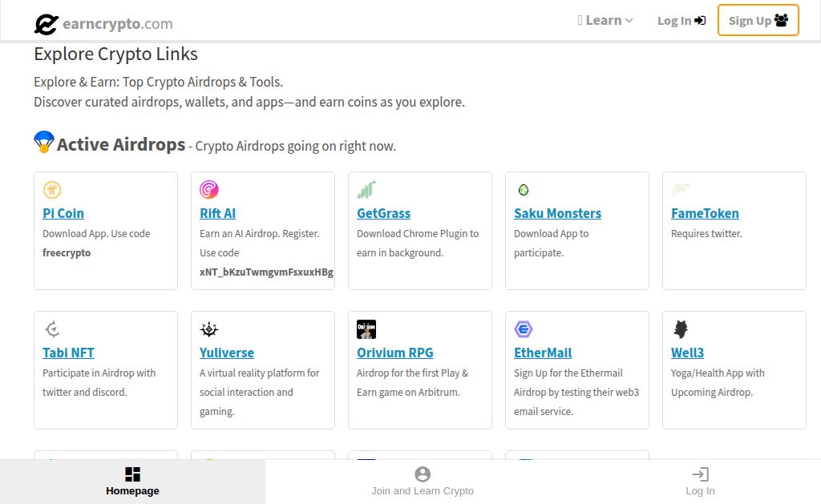Click the Rift AI code xNT_bKzuTwmgvmFsxuxHBg

click(266, 272)
